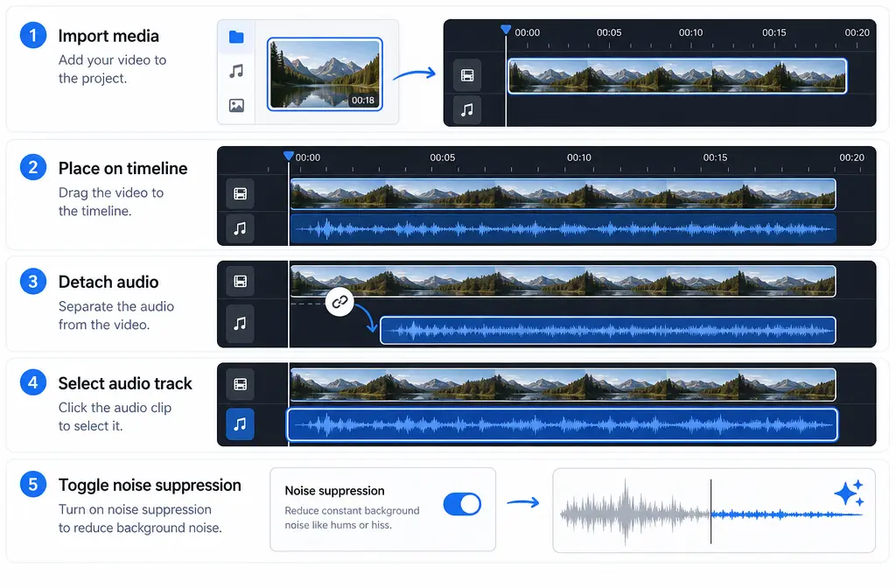Click the blue cleaned waveform in the preview
The width and height of the screenshot is (896, 588).
coord(787,514)
